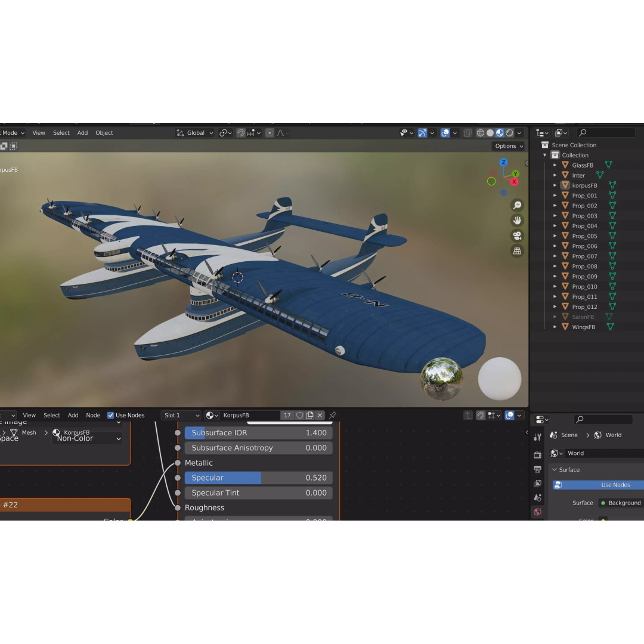Click the KorpusFB material name field
Screen dimensions: 644x644
pyautogui.click(x=250, y=415)
